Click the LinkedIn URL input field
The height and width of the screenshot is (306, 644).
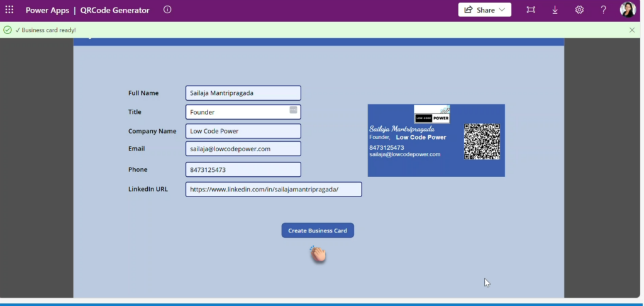pos(274,189)
